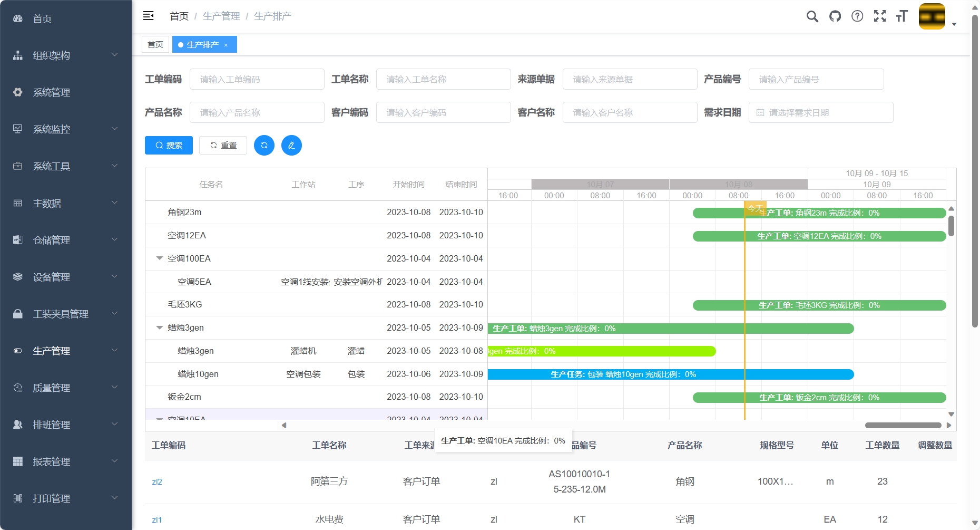
Task: Expand the 仓储管理 sidebar menu
Action: (66, 240)
